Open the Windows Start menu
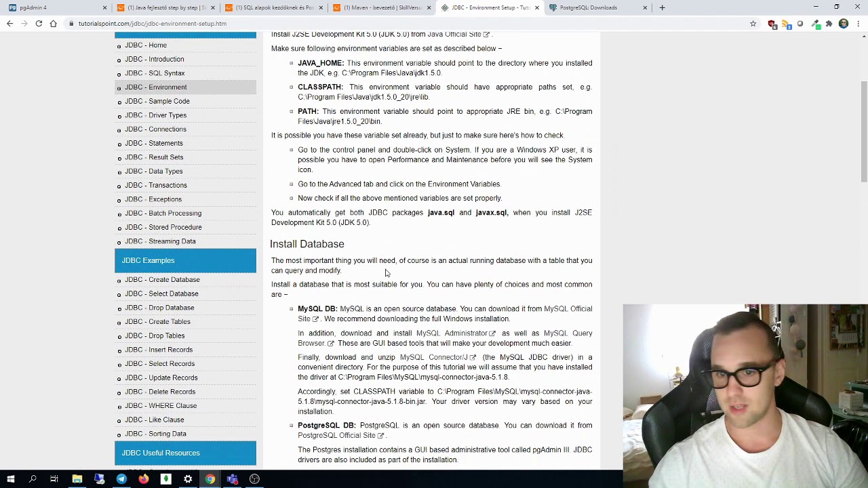868x488 pixels. 10,479
